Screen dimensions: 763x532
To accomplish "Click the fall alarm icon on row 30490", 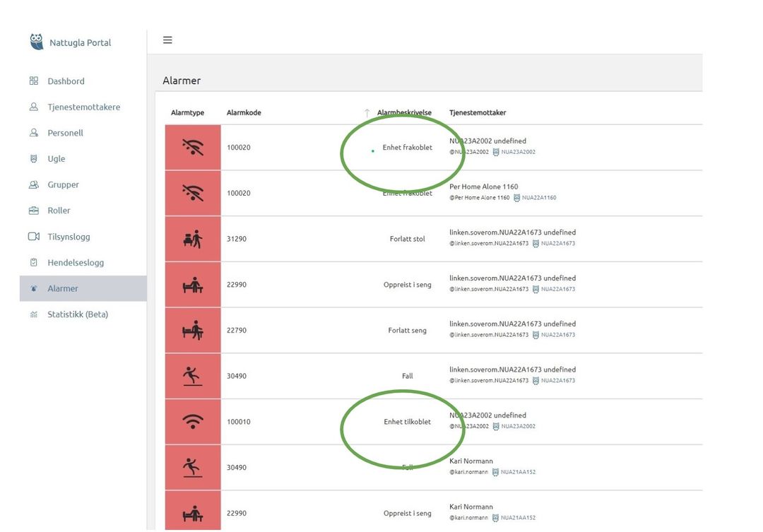I will (192, 375).
